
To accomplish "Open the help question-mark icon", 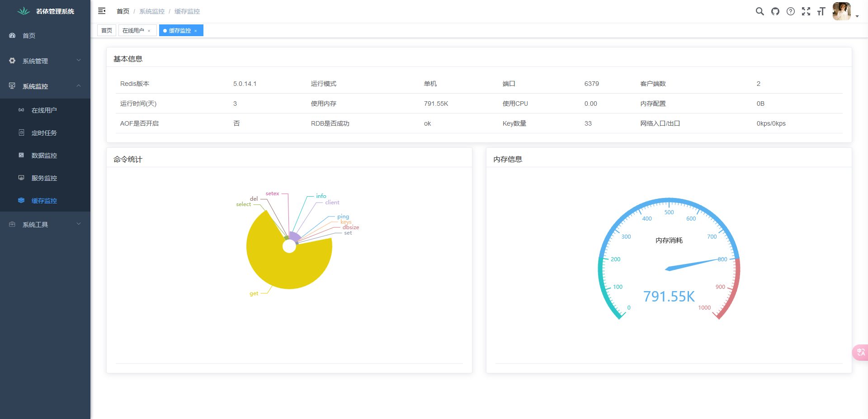I will pos(791,11).
